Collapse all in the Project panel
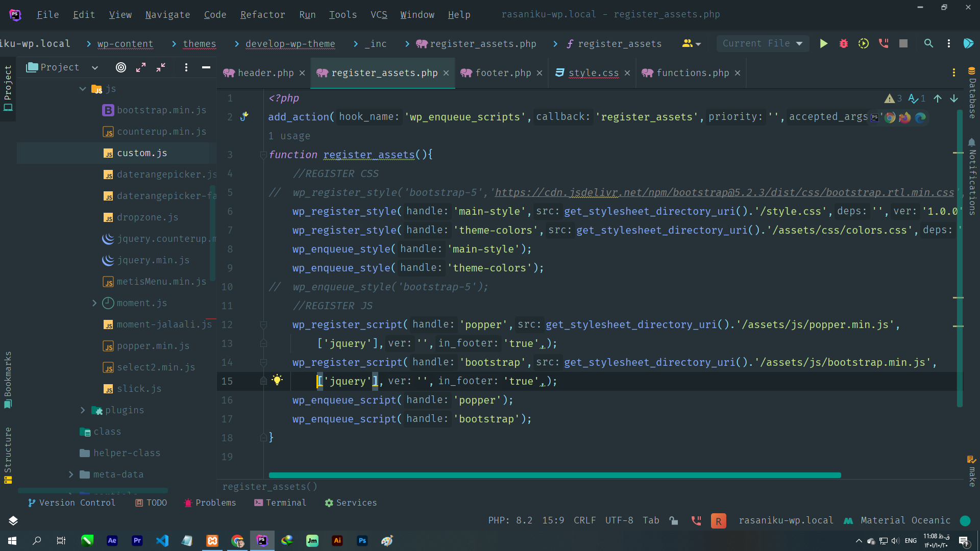This screenshot has height=551, width=980. click(x=161, y=67)
